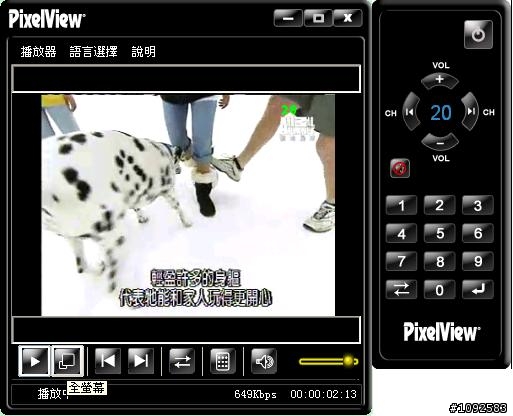
Task: Open the 語言選擇 menu
Action: coord(93,52)
